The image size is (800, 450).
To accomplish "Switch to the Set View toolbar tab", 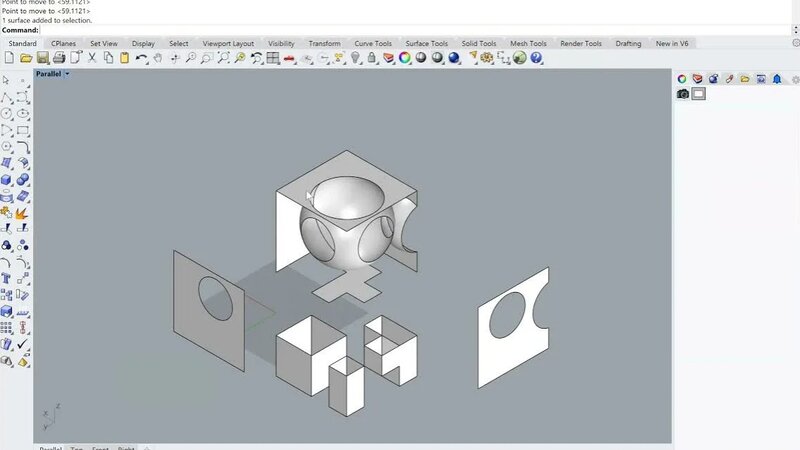I will (104, 43).
